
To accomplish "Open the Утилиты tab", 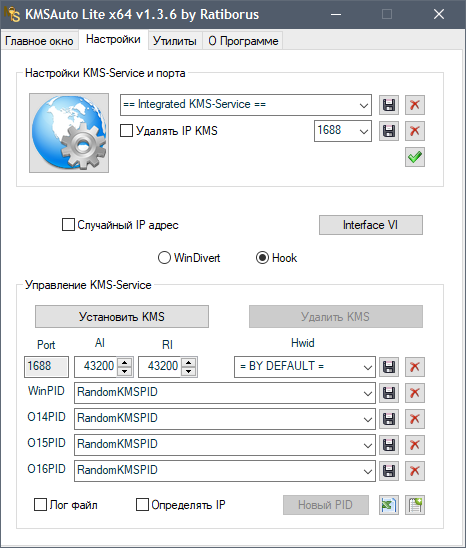I will tap(175, 41).
